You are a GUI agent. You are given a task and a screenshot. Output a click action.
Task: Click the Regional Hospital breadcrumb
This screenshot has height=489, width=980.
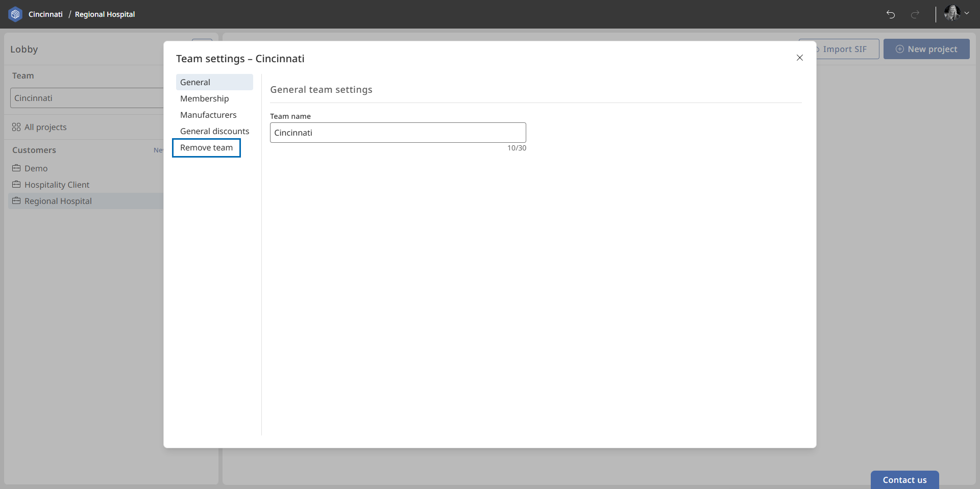coord(105,14)
